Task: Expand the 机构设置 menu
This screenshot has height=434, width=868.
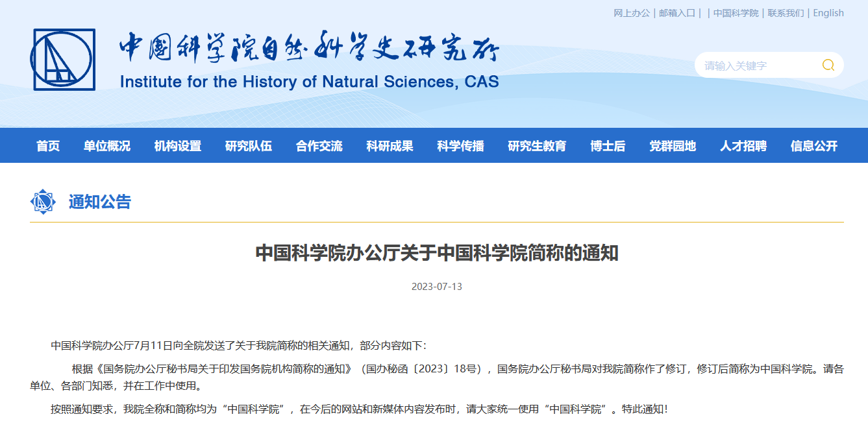Action: 178,146
